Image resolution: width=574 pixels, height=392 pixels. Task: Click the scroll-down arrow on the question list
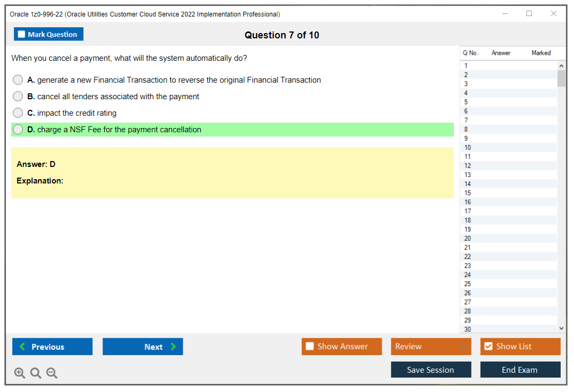tap(561, 328)
